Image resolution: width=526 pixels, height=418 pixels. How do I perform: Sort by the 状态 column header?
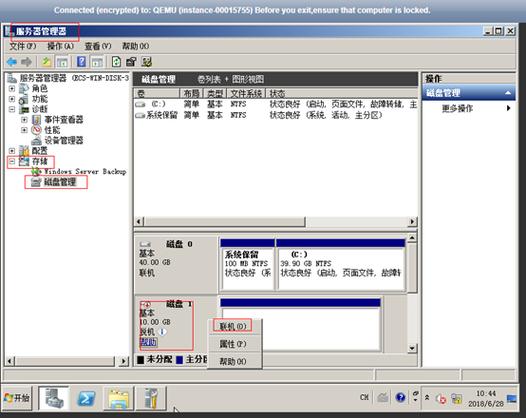[x=341, y=93]
